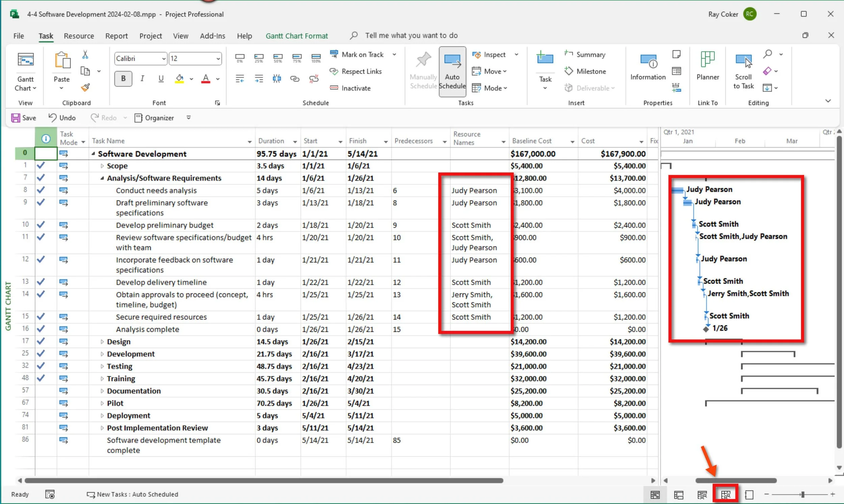
Task: Mark the task 50% complete
Action: tap(278, 58)
